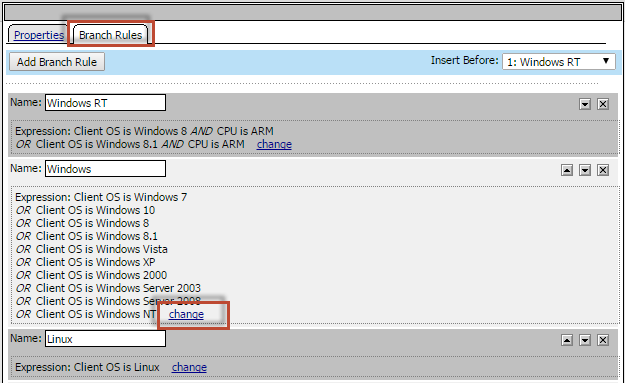
Task: Change the Windows RT expression
Action: 274,144
